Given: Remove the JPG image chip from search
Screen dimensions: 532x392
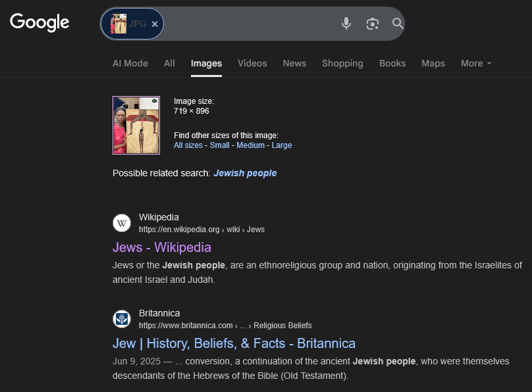Looking at the screenshot, I should (155, 24).
